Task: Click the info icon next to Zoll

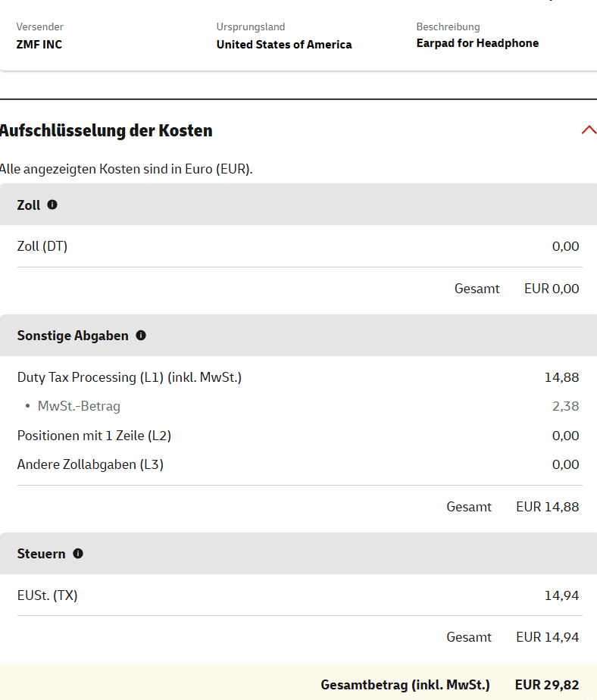Action: point(52,205)
